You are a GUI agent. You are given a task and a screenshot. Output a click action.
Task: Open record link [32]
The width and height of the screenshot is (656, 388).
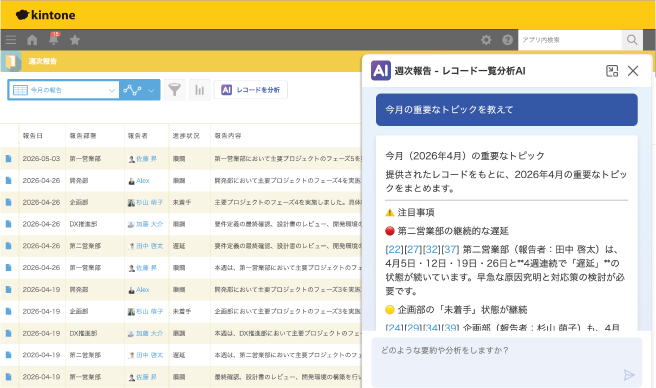pos(432,249)
